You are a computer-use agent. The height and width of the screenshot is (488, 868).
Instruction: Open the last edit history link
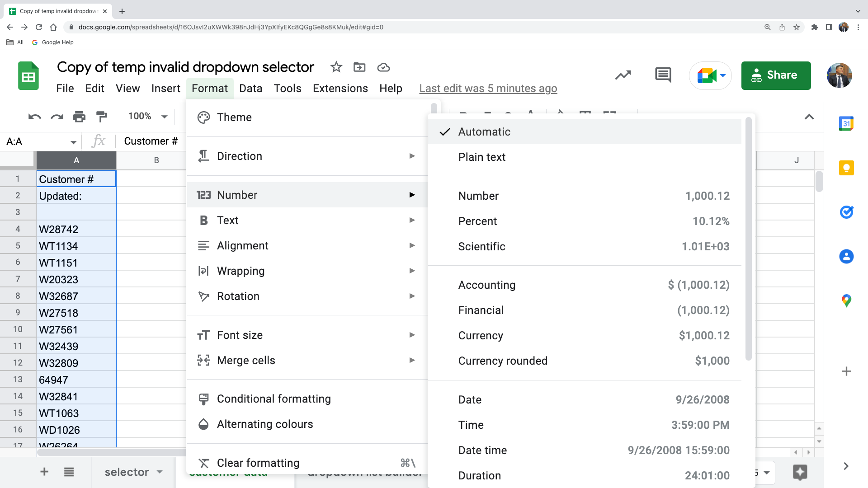coord(488,89)
